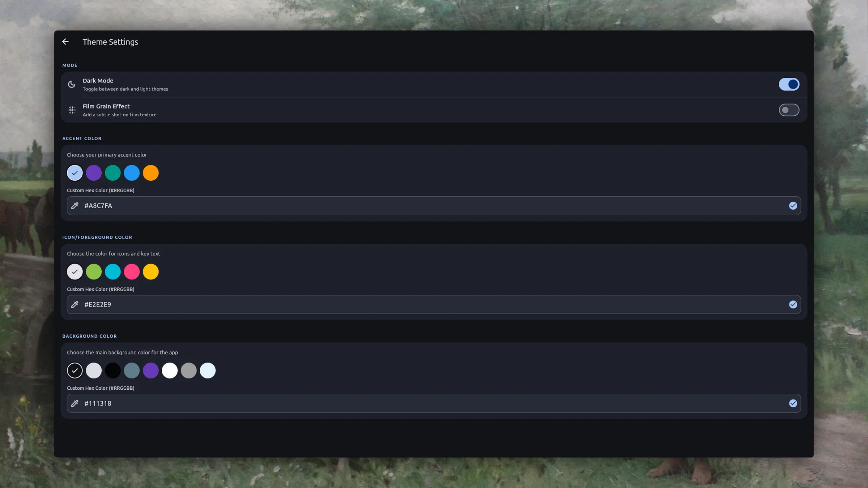Confirm background hex color with check icon

click(793, 403)
